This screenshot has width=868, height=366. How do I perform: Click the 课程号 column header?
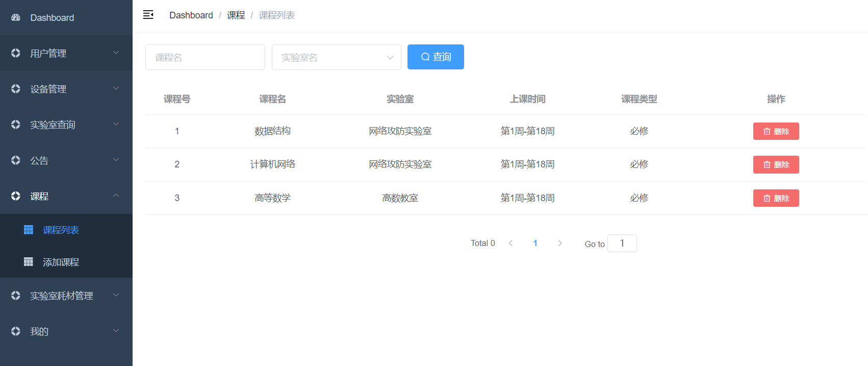(177, 99)
